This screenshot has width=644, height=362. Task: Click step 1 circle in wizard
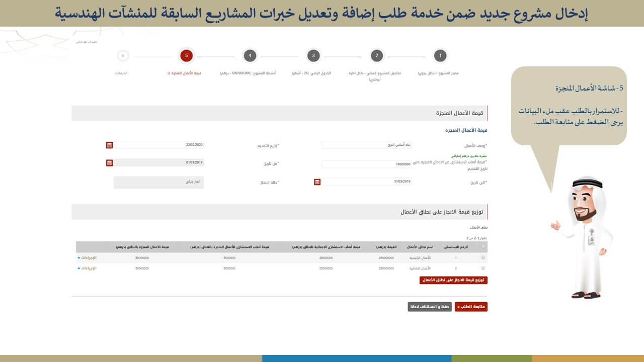click(440, 56)
